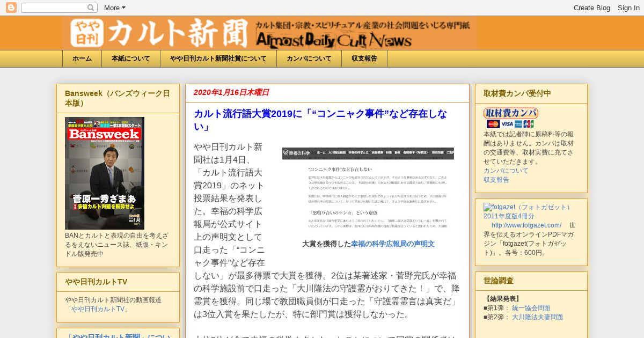Click the orange Blogger logo icon
Image resolution: width=644 pixels, height=338 pixels.
tap(11, 8)
